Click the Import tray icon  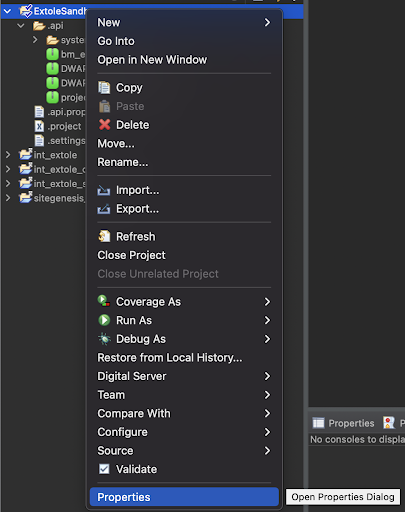[x=104, y=190]
